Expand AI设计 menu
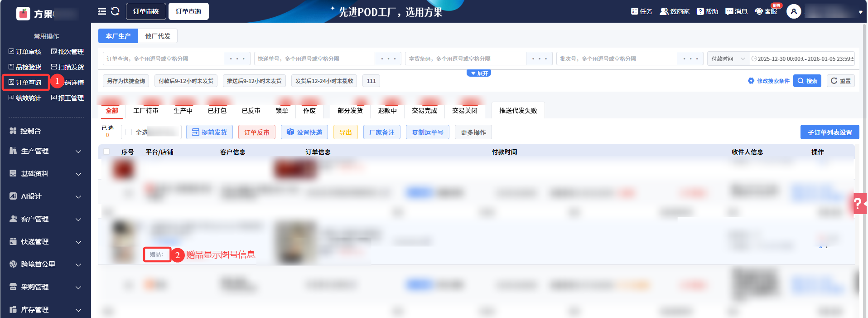 pyautogui.click(x=45, y=196)
